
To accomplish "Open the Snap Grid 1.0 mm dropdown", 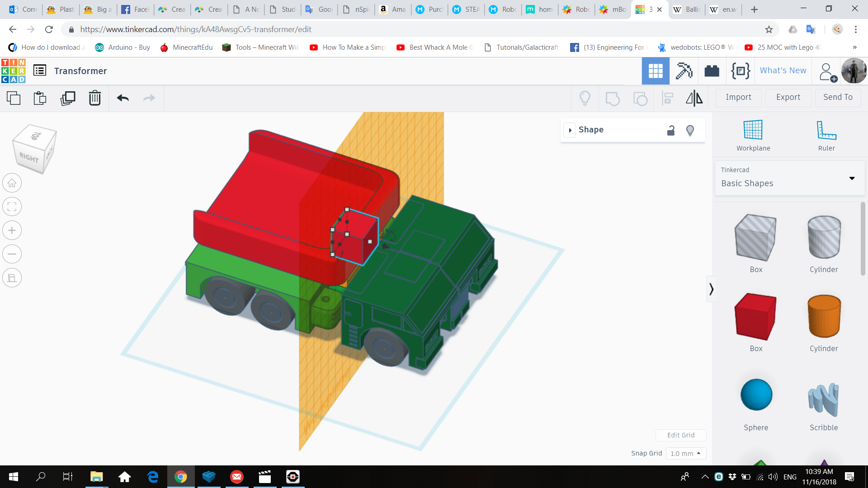I will 686,453.
